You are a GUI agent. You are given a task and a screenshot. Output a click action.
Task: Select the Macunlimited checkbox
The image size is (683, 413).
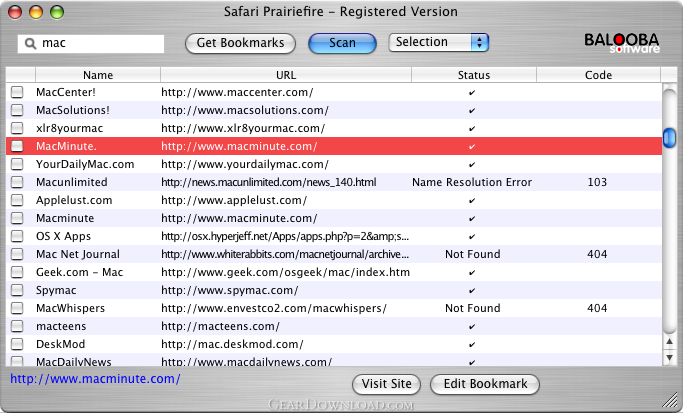[17, 182]
